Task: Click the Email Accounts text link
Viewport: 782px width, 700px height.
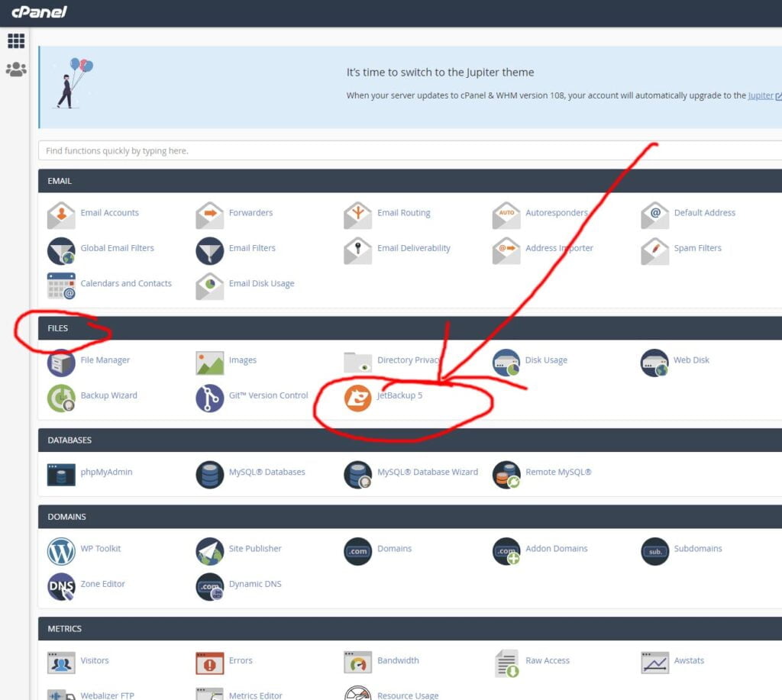Action: click(x=110, y=212)
